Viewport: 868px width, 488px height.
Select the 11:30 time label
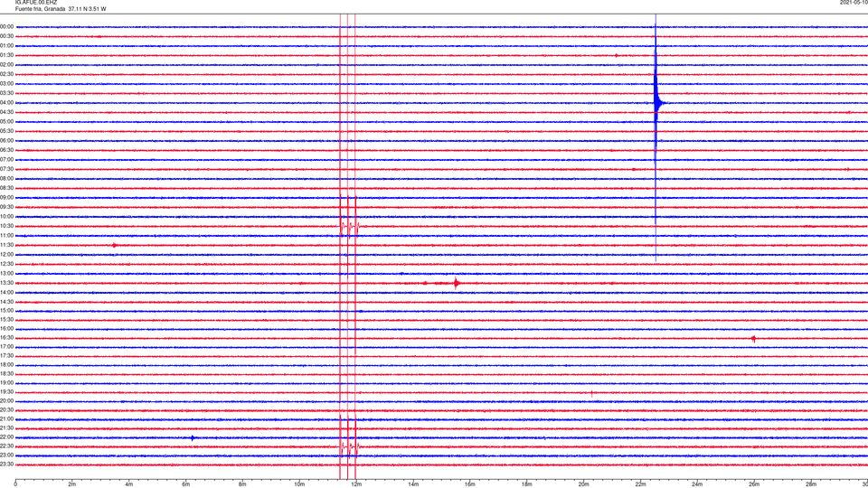[x=7, y=245]
